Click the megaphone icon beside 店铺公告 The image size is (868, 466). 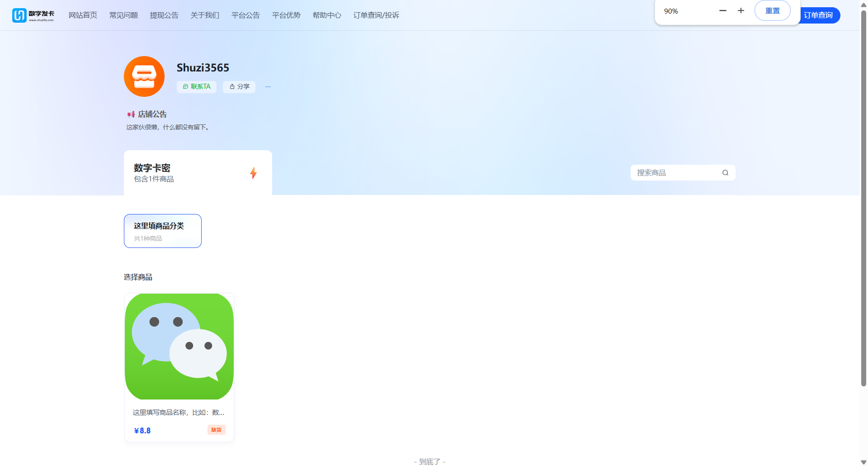coord(131,114)
